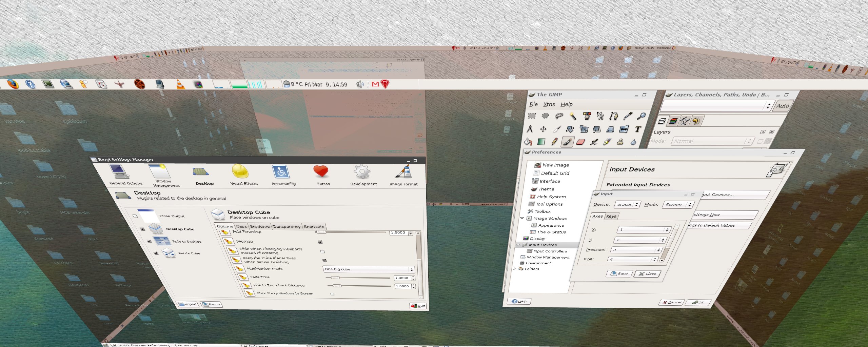Select the Clone stamp tool
The image size is (868, 347).
point(620,142)
